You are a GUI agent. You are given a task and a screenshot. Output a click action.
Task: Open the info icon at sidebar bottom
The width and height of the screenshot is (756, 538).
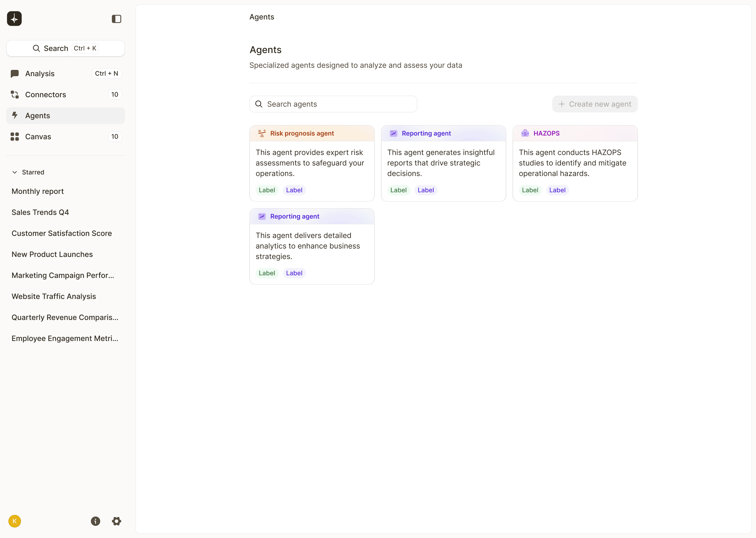pos(95,521)
